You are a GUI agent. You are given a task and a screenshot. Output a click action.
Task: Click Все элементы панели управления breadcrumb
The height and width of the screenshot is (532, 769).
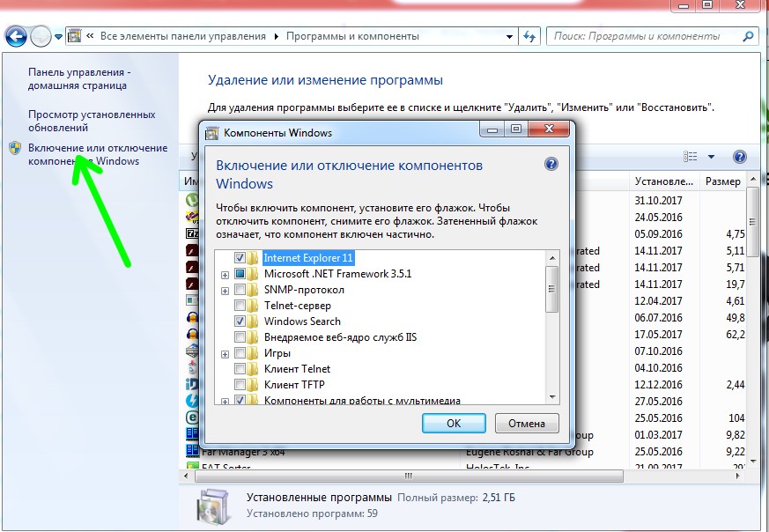(x=183, y=36)
